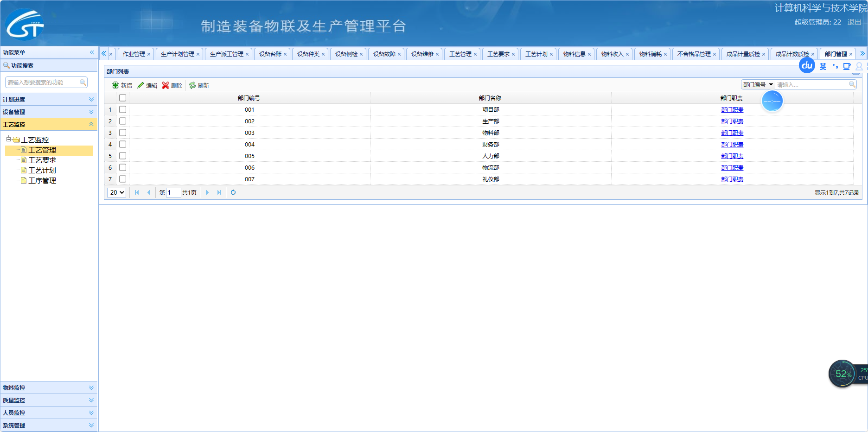Click the magnifier in function search box
This screenshot has height=432, width=868.
(83, 82)
